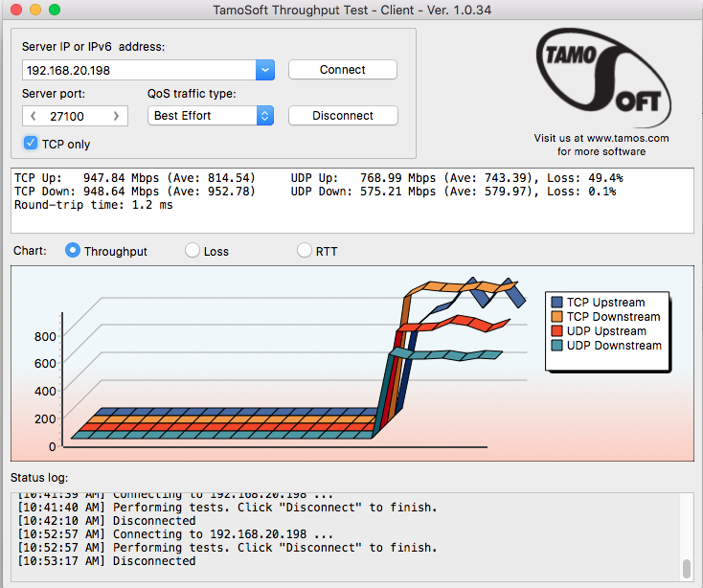Click the yellow minimize window button
The height and width of the screenshot is (588, 703).
pos(35,10)
